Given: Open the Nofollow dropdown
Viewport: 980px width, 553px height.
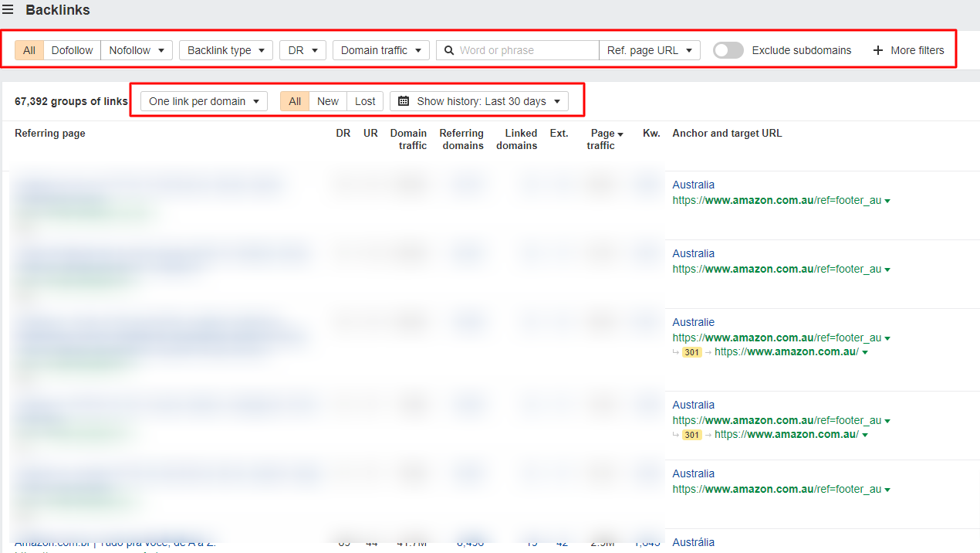Looking at the screenshot, I should (137, 50).
